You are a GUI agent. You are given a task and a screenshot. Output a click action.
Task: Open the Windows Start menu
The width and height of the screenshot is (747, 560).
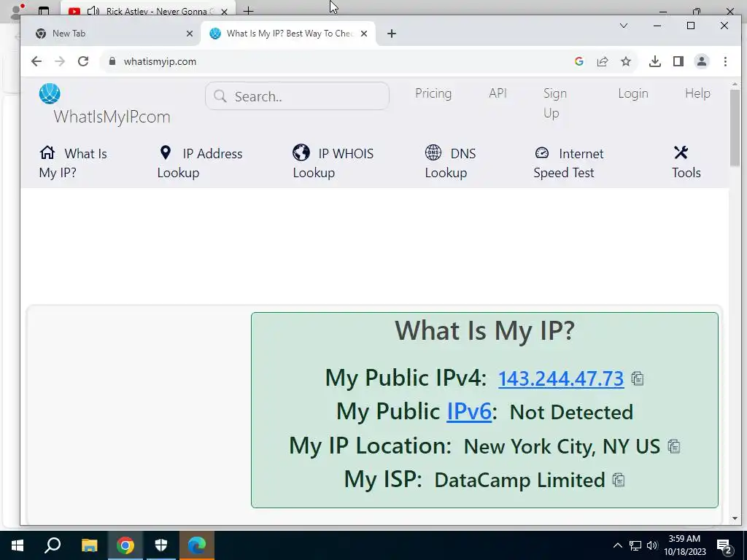click(x=18, y=545)
